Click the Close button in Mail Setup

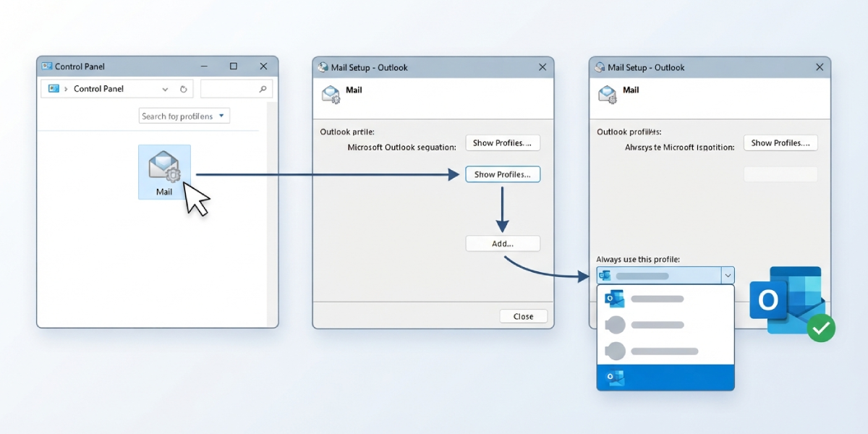(524, 316)
